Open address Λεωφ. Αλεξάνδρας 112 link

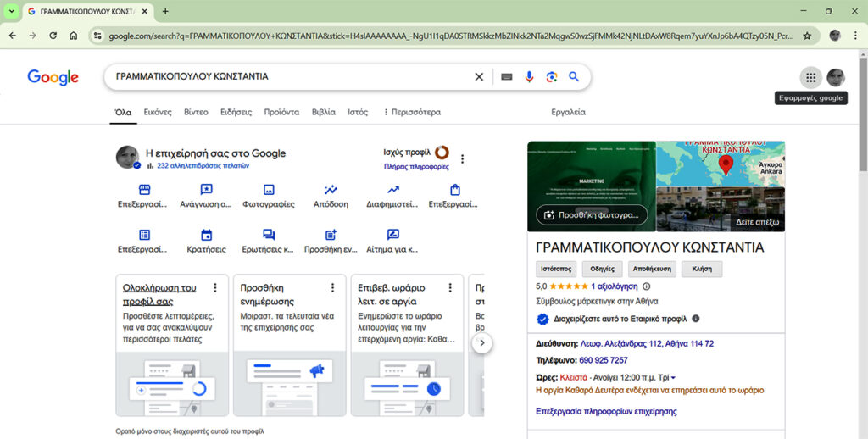click(647, 343)
